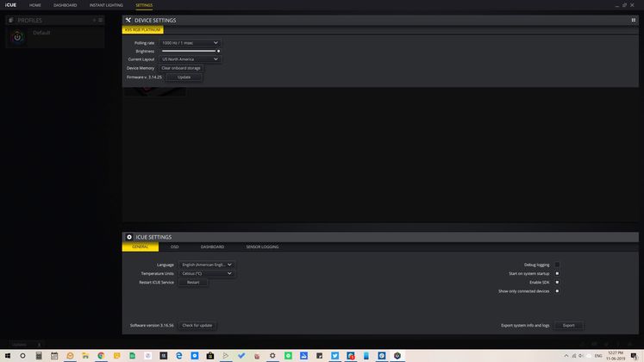Open the OSD settings tab
The width and height of the screenshot is (644, 362).
174,247
